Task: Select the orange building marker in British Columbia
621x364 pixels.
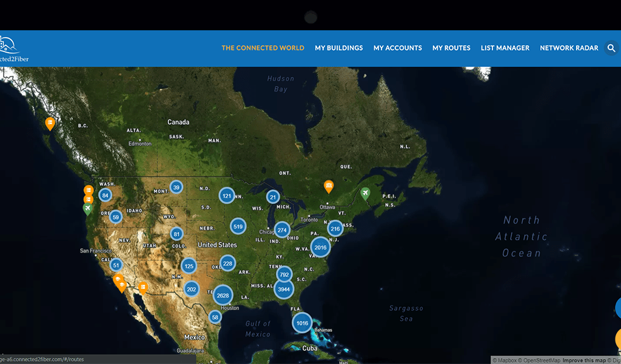Action: point(50,124)
